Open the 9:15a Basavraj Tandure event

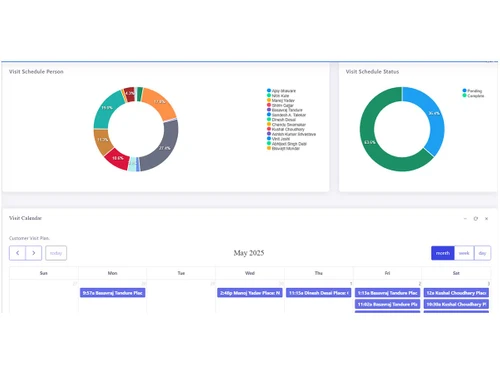387,293
